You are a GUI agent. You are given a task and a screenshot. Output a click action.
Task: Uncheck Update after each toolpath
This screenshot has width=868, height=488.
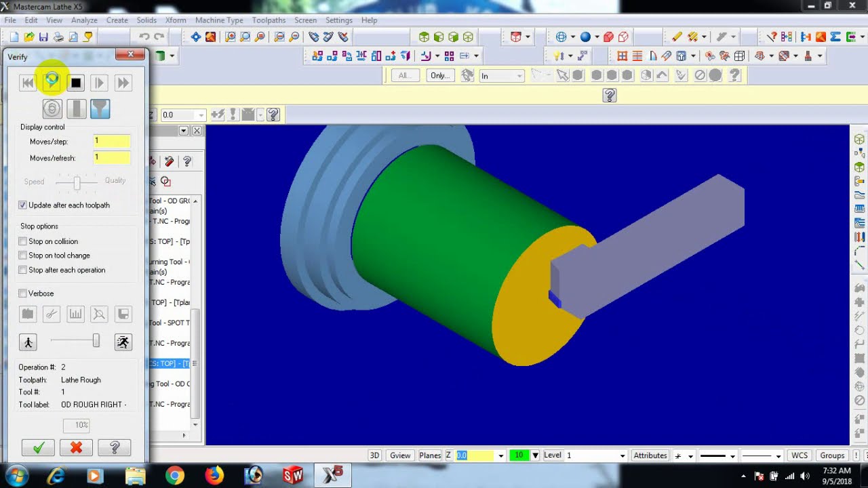point(23,205)
